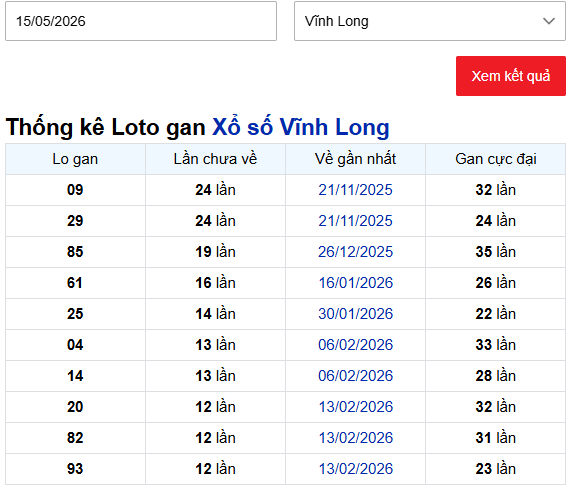The height and width of the screenshot is (488, 572).
Task: Select loto number 29 cell
Action: pos(75,221)
